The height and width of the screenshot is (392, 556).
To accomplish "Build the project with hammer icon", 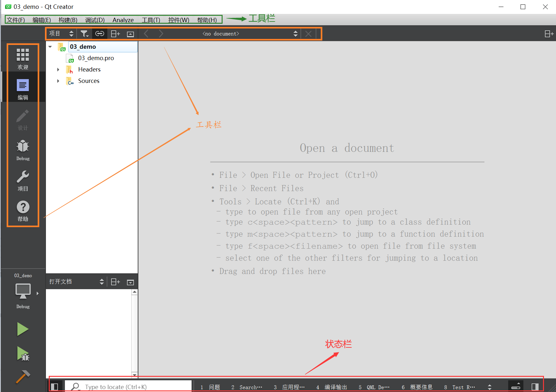I will point(23,376).
